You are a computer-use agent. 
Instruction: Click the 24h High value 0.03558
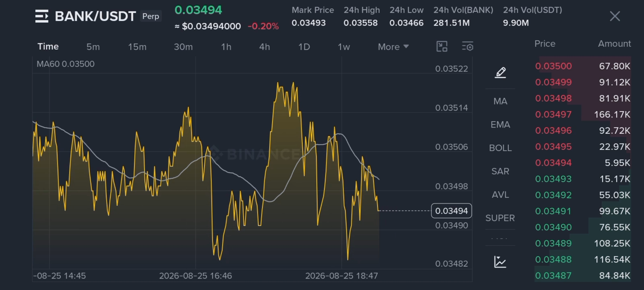360,23
